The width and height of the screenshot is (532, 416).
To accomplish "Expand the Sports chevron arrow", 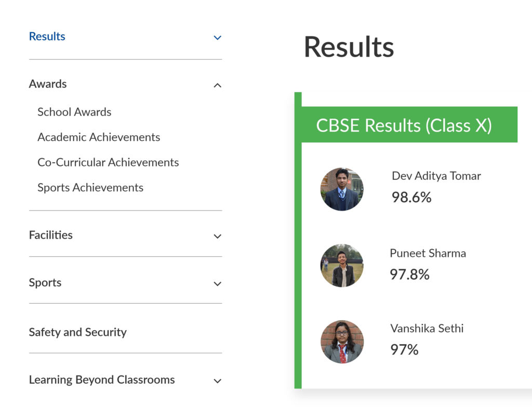I will pyautogui.click(x=218, y=283).
